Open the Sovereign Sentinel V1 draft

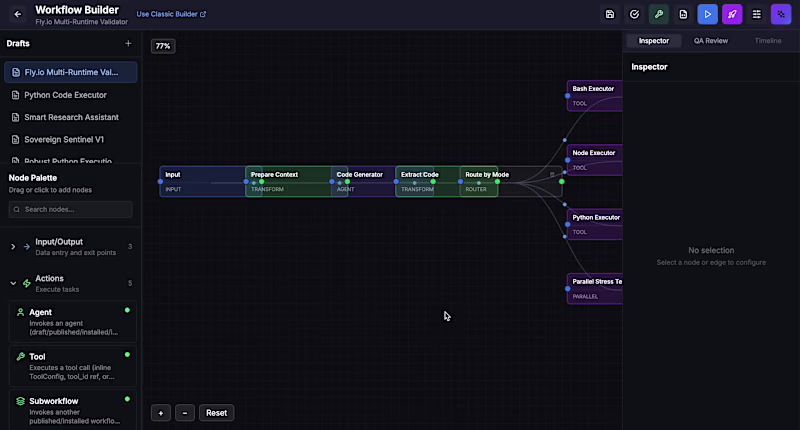coord(71,139)
